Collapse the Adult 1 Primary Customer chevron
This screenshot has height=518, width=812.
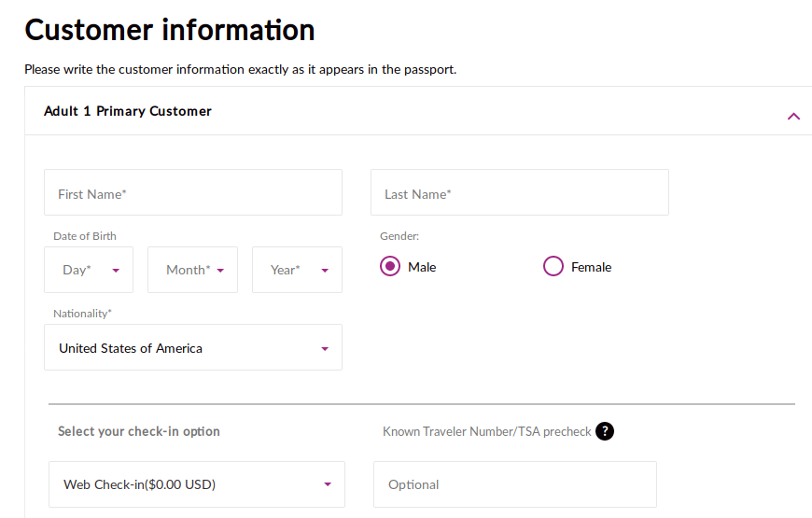793,117
